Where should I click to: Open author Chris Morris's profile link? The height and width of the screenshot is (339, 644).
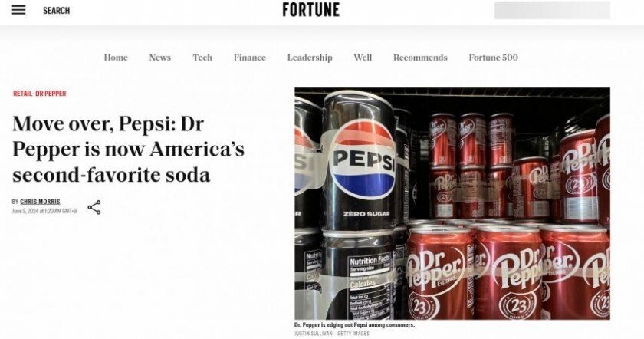tap(40, 202)
